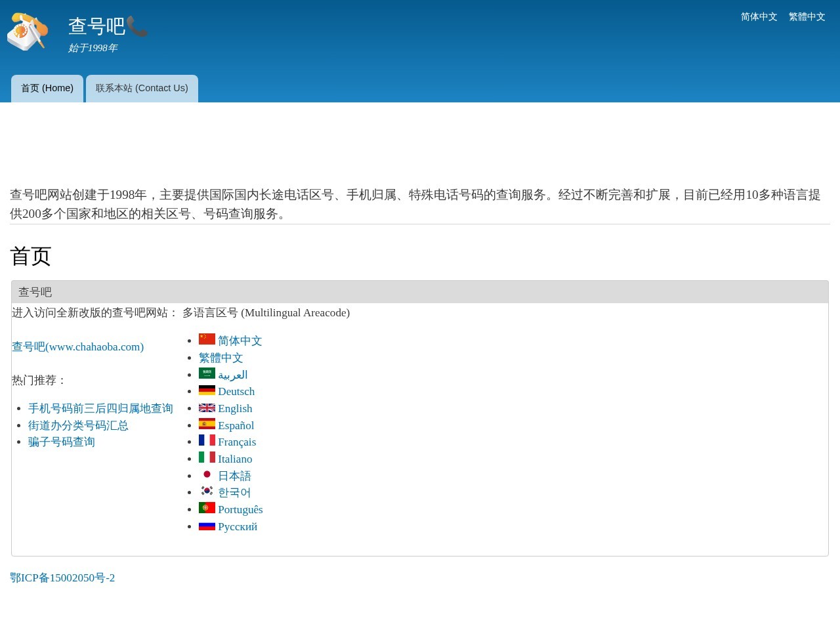840x630 pixels.
Task: Click the Japan flag beside 日本語
Action: pyautogui.click(x=207, y=474)
